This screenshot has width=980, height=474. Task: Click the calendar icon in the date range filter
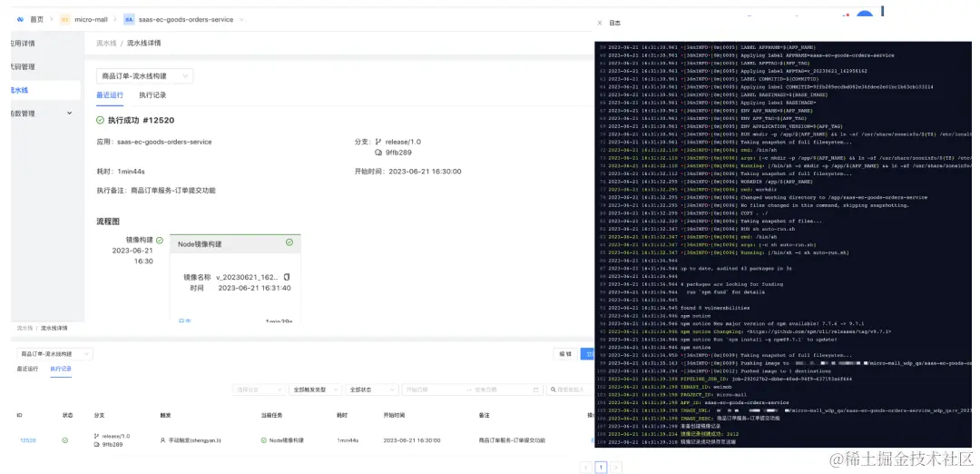tap(535, 390)
